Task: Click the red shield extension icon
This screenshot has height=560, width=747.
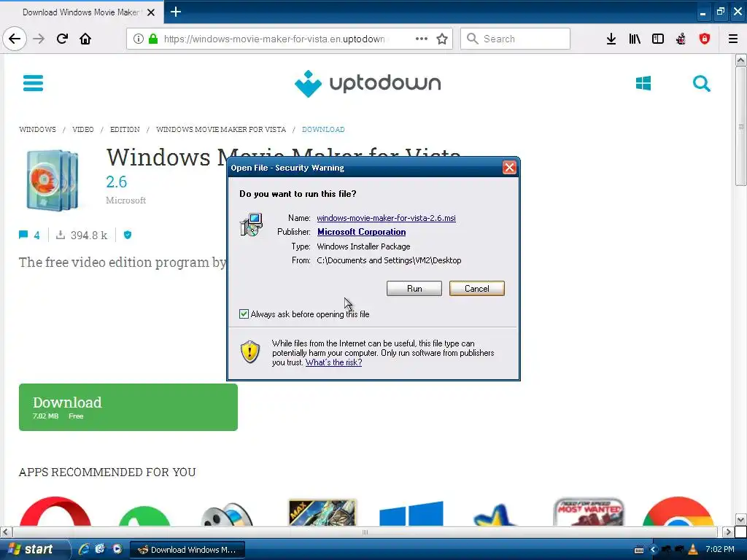Action: click(x=705, y=39)
